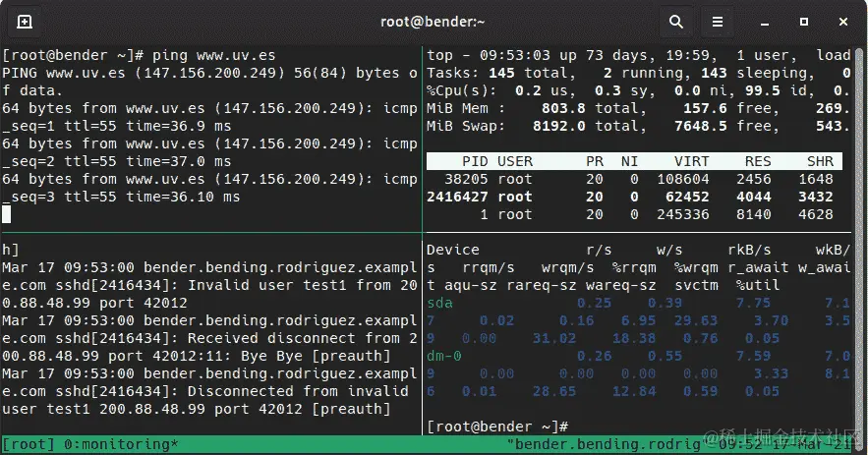Click 'Invalid user test1' log text
The width and height of the screenshot is (868, 455).
(x=267, y=286)
